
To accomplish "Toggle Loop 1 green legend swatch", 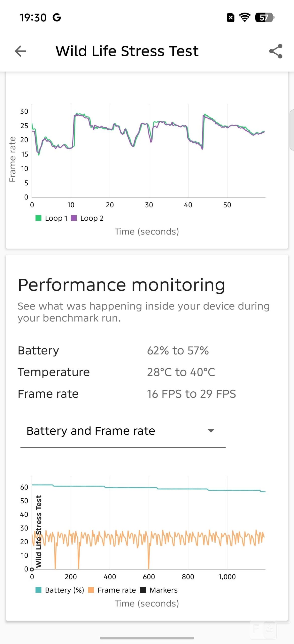I will [x=38, y=218].
